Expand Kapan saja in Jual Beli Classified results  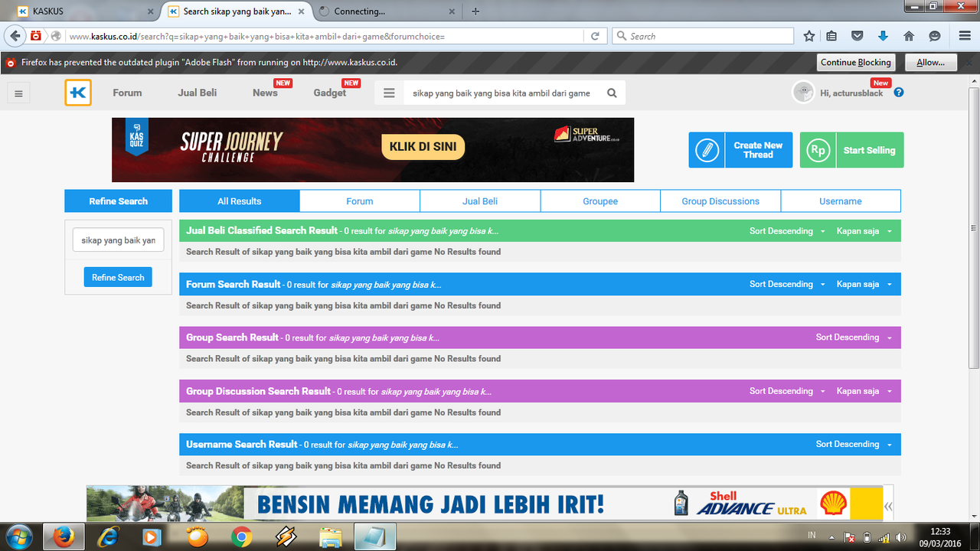coord(864,231)
